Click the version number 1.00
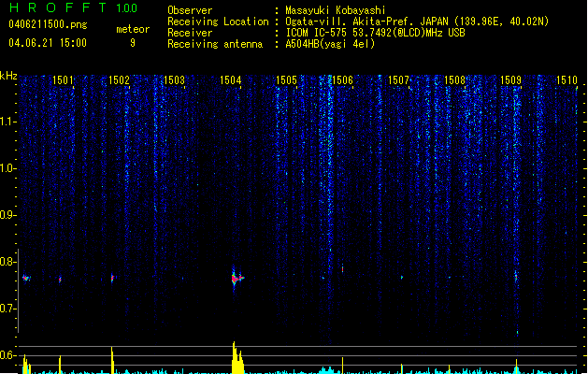The width and height of the screenshot is (588, 374). point(127,8)
